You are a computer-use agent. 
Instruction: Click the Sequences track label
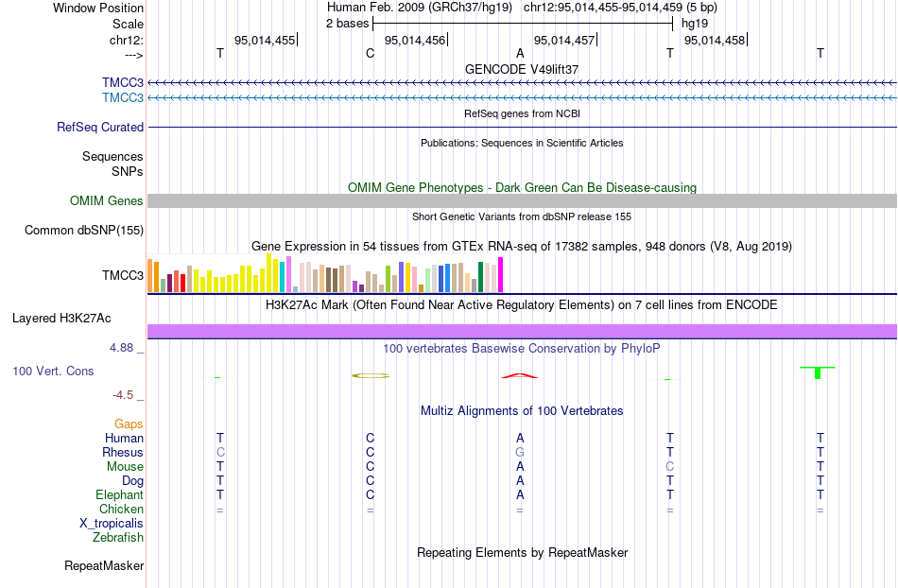point(112,156)
